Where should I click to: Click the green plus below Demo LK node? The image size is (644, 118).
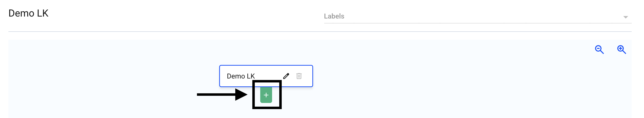click(x=266, y=95)
